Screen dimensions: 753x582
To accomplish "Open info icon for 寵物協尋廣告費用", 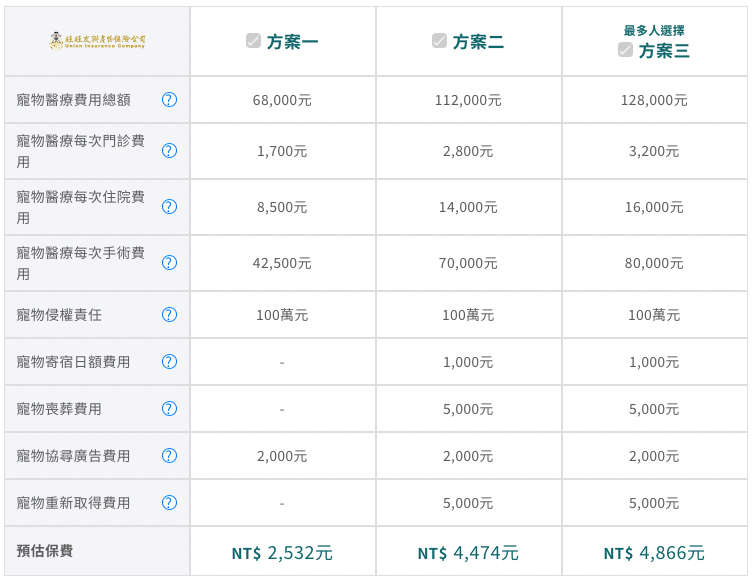I will pos(169,456).
